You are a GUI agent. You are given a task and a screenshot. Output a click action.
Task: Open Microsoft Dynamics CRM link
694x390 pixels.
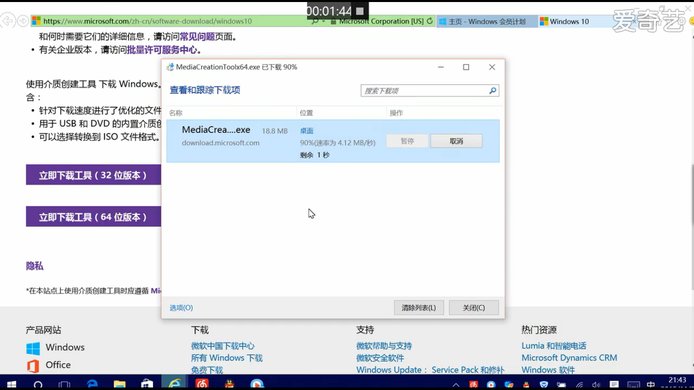tap(569, 358)
